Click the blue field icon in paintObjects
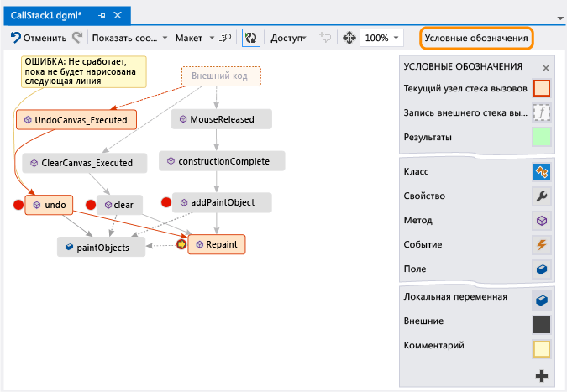This screenshot has width=567, height=392. point(69,247)
